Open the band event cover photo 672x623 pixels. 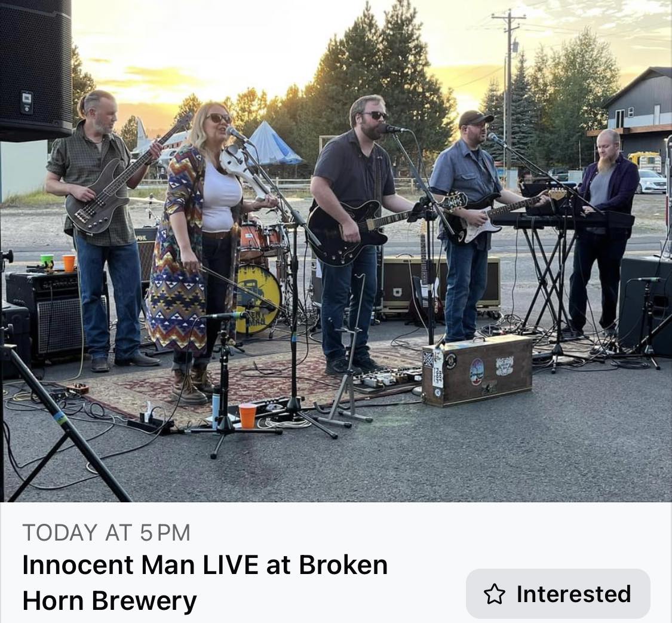(336, 251)
